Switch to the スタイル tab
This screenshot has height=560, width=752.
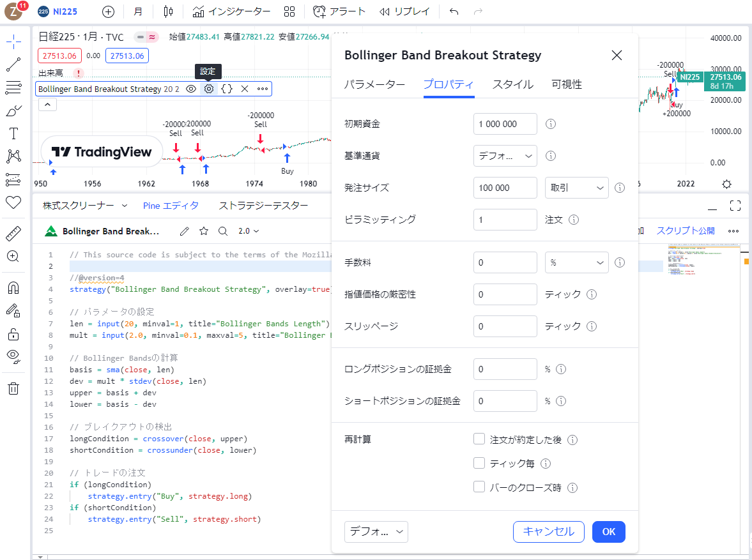pyautogui.click(x=512, y=84)
